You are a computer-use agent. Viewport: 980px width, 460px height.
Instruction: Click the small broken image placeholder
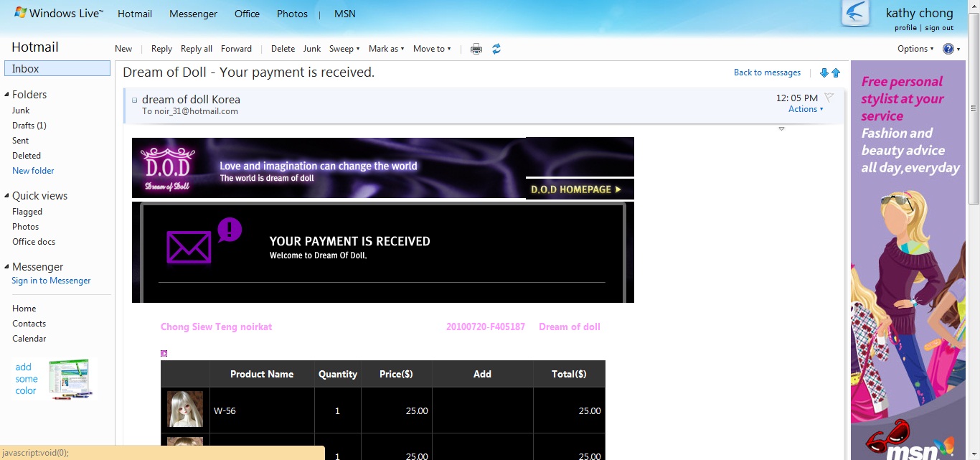(x=164, y=353)
